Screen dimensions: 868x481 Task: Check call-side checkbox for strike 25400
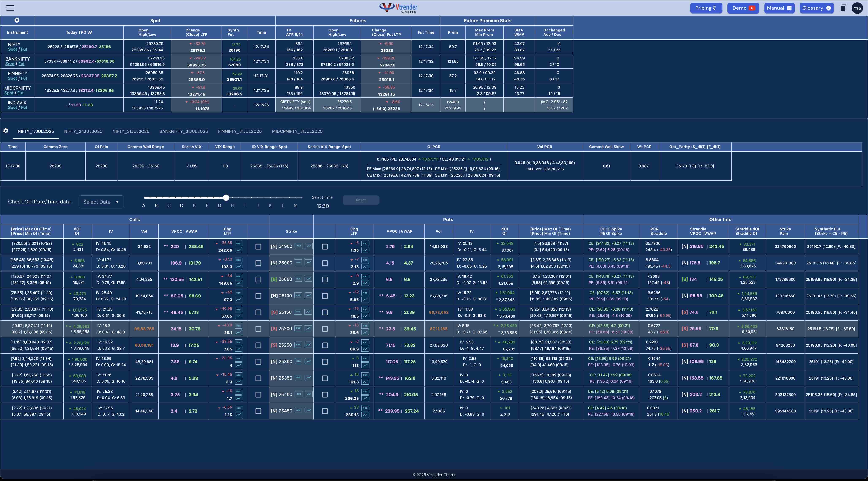coord(258,395)
